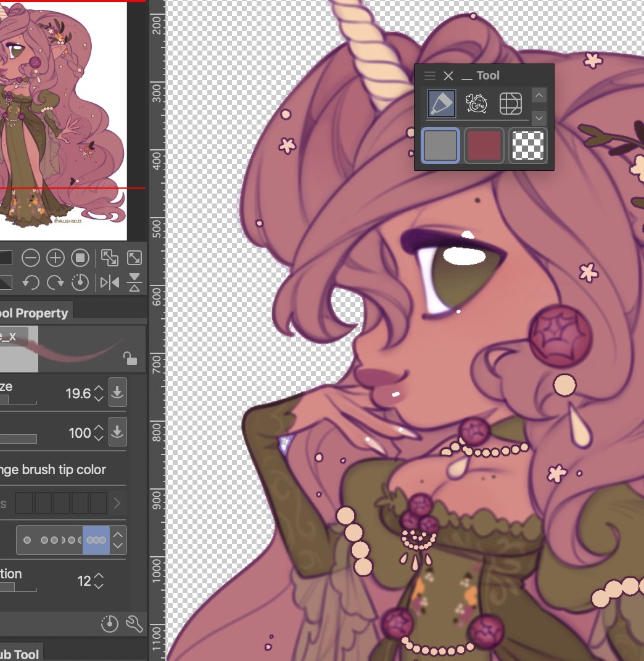Viewport: 644px width, 661px height.
Task: Increase brush size with up stepper
Action: click(x=99, y=388)
